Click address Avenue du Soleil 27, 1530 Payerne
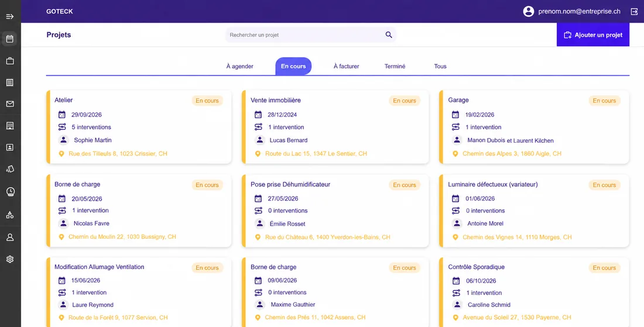 point(517,317)
